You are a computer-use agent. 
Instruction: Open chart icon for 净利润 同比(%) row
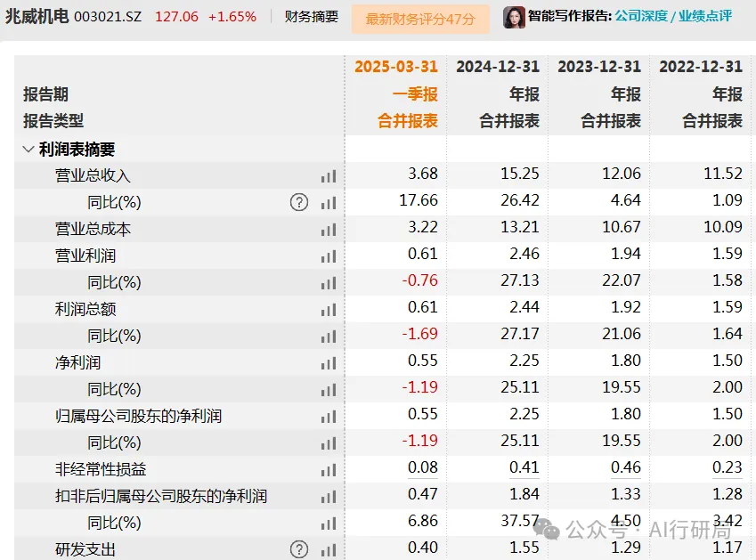click(x=329, y=390)
